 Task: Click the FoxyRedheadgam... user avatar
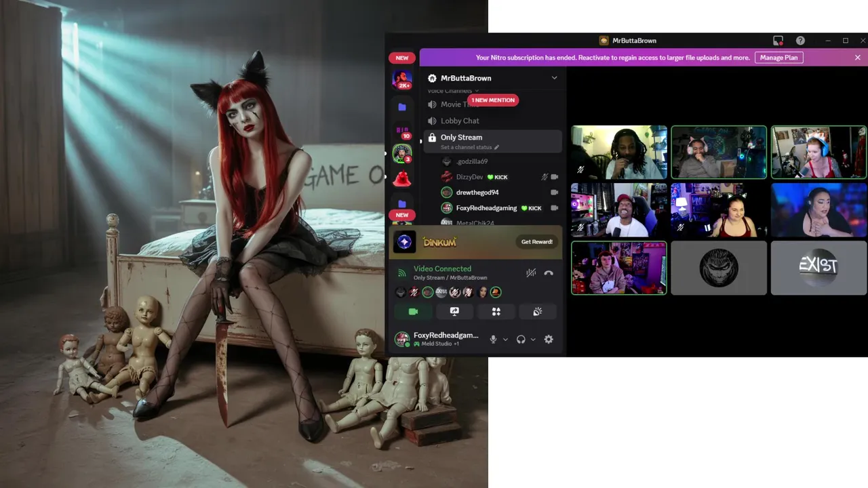[402, 339]
